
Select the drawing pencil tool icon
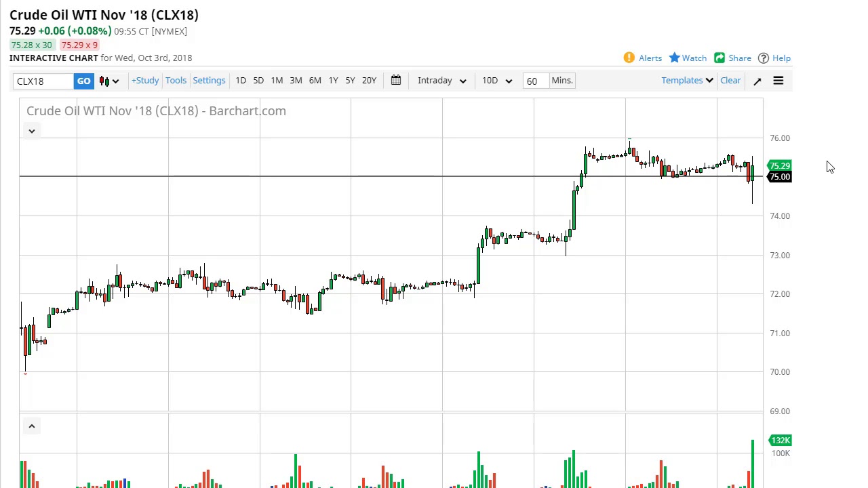tap(757, 81)
